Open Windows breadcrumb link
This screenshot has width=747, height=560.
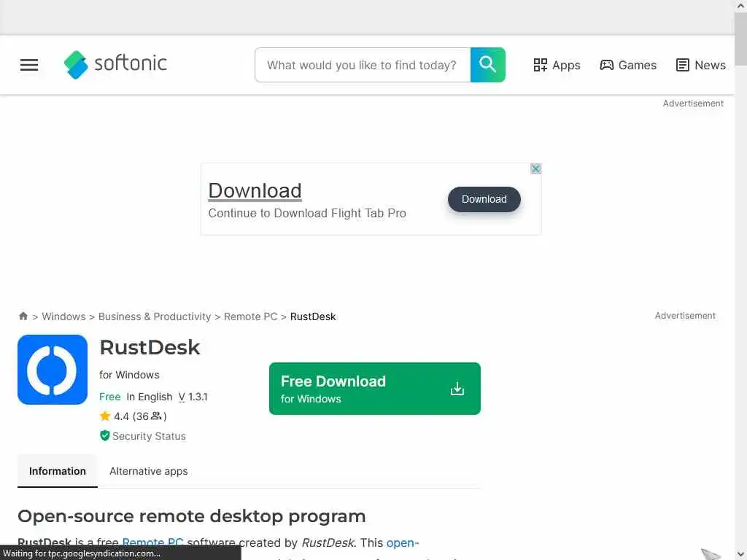64,316
